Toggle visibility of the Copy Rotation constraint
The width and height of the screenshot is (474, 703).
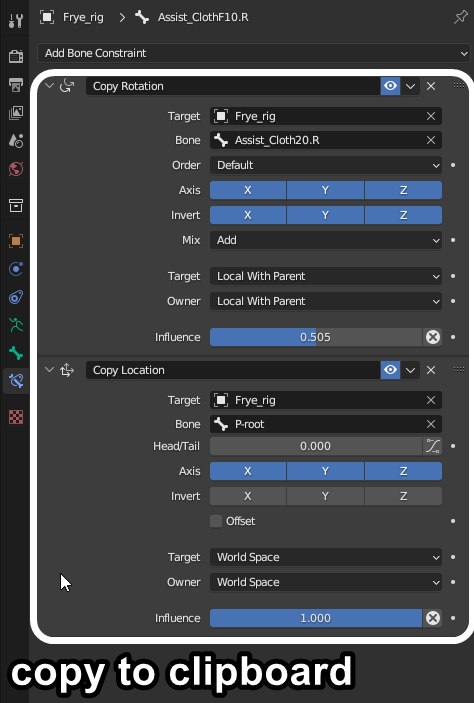coord(390,86)
